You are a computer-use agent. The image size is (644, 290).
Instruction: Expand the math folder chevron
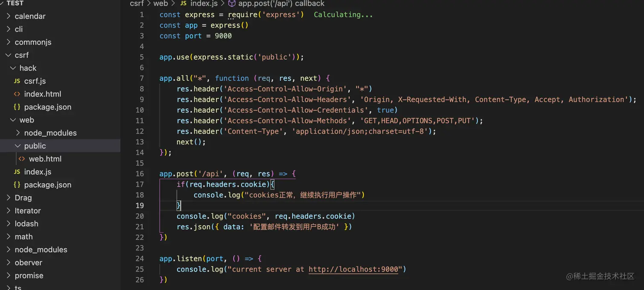[9, 236]
